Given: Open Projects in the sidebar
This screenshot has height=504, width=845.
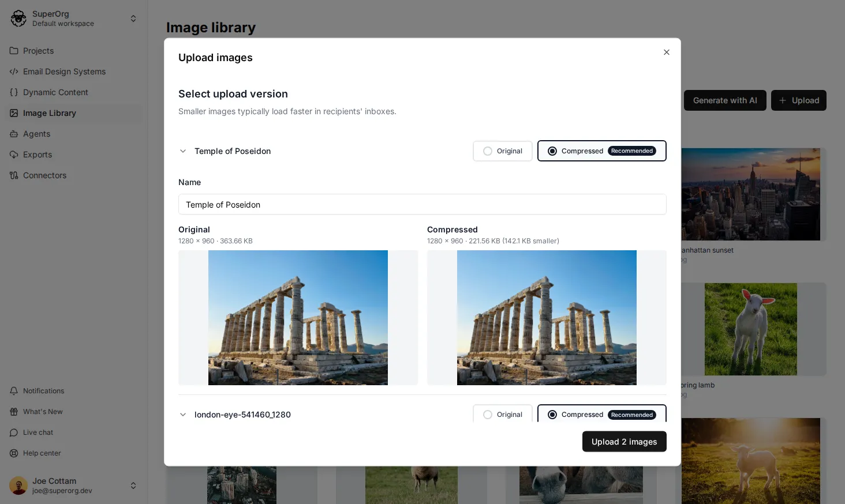Looking at the screenshot, I should click(74, 51).
